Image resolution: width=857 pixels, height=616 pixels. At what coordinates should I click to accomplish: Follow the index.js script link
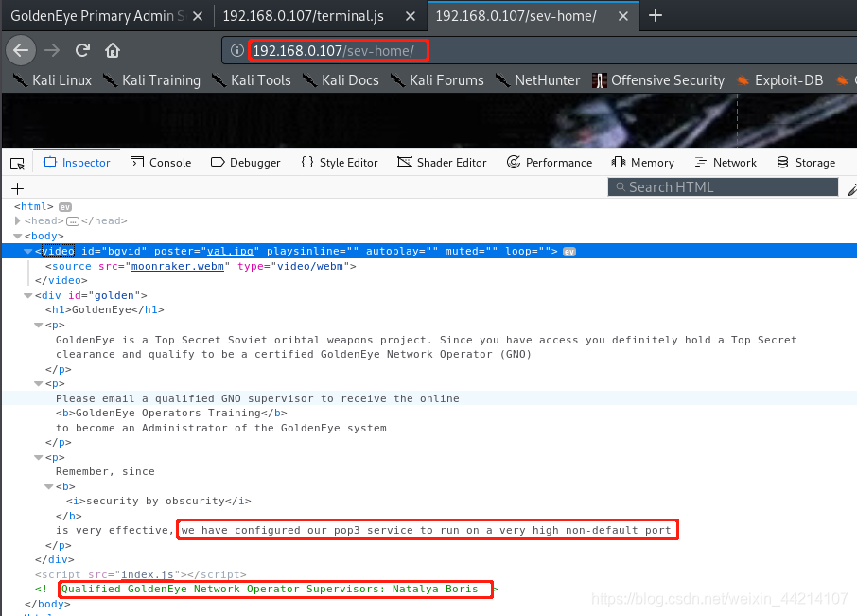click(147, 574)
